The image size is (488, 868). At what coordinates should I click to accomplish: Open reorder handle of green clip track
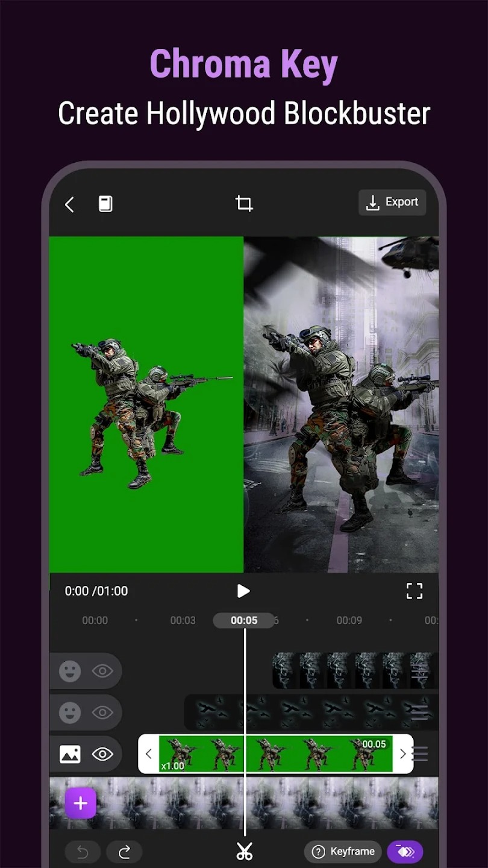point(421,754)
